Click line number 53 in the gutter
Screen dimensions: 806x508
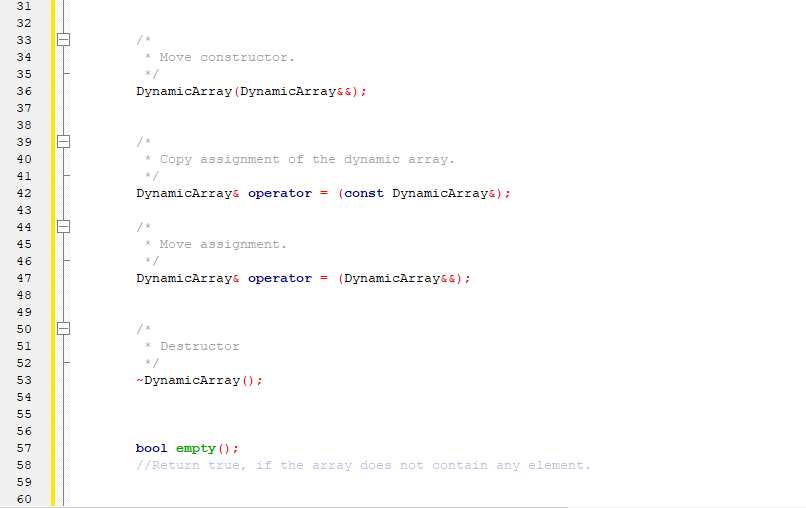(24, 380)
